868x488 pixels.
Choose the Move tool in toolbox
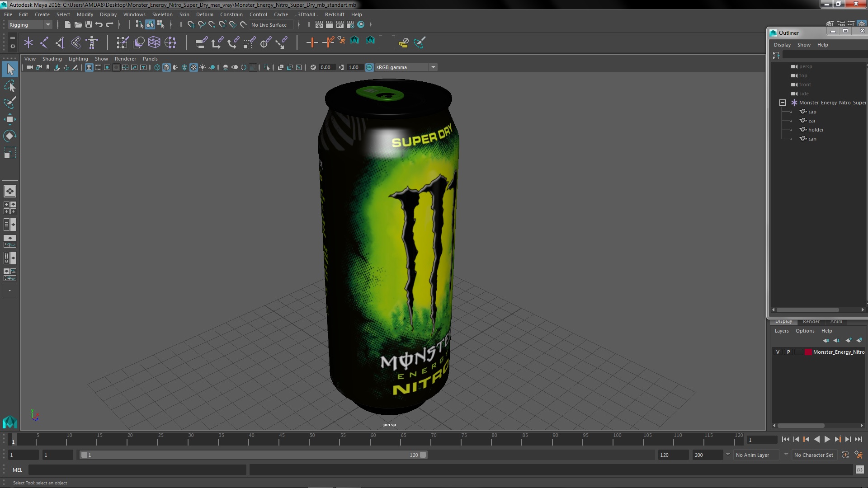tap(10, 119)
